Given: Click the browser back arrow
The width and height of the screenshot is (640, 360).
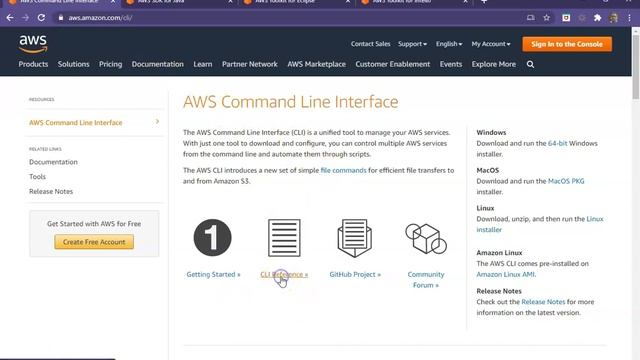Looking at the screenshot, I should pyautogui.click(x=10, y=18).
